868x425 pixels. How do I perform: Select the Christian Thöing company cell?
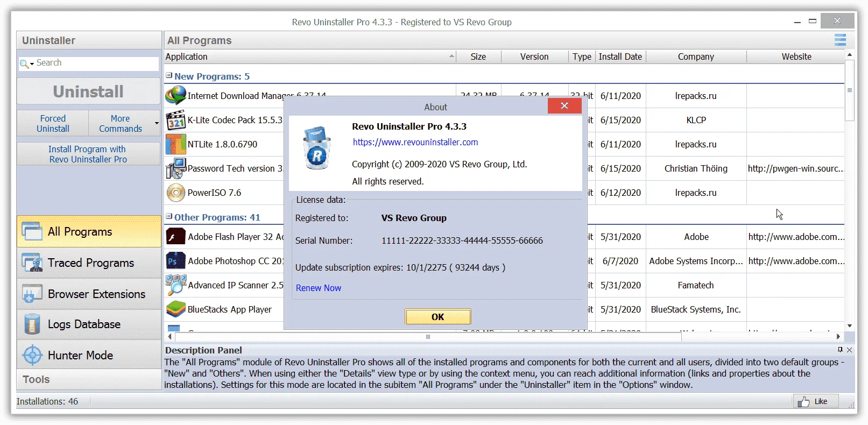[696, 168]
